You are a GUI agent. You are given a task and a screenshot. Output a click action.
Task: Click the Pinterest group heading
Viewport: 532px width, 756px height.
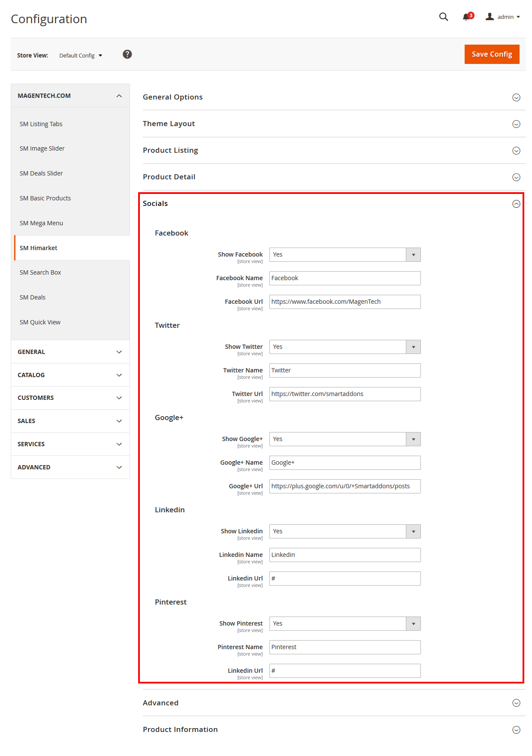(x=171, y=602)
